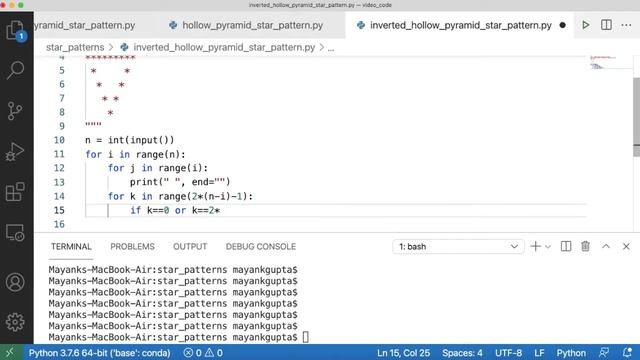Click the print(" ", end="") line
The height and width of the screenshot is (360, 640).
pyautogui.click(x=180, y=182)
